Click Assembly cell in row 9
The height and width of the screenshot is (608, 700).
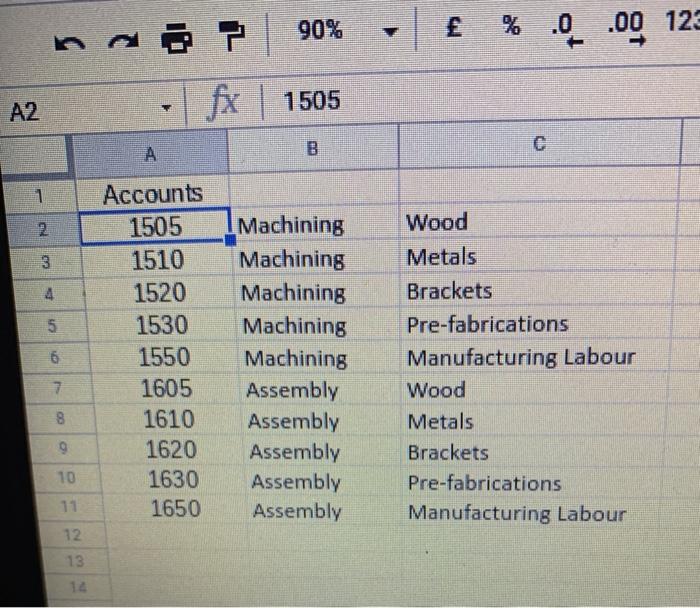coord(321,452)
